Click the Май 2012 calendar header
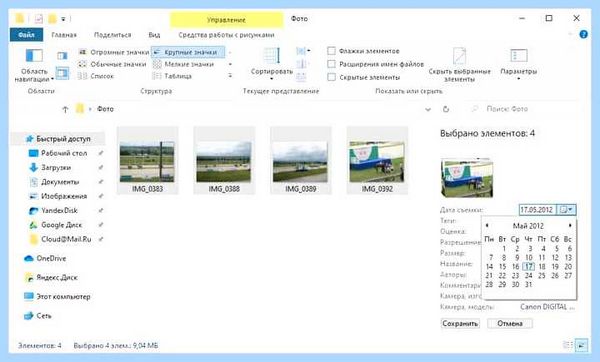The height and width of the screenshot is (362, 600). coord(528,226)
